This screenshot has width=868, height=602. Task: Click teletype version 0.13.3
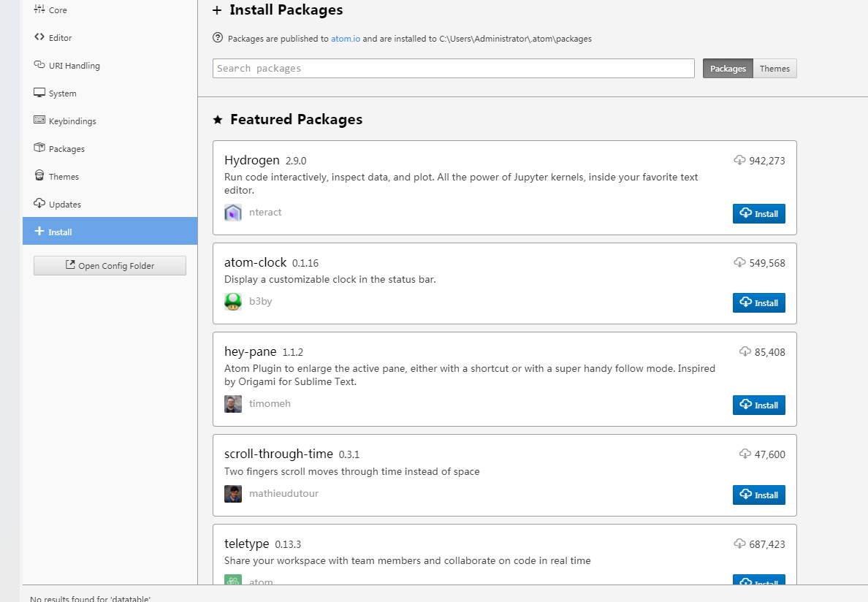(288, 544)
